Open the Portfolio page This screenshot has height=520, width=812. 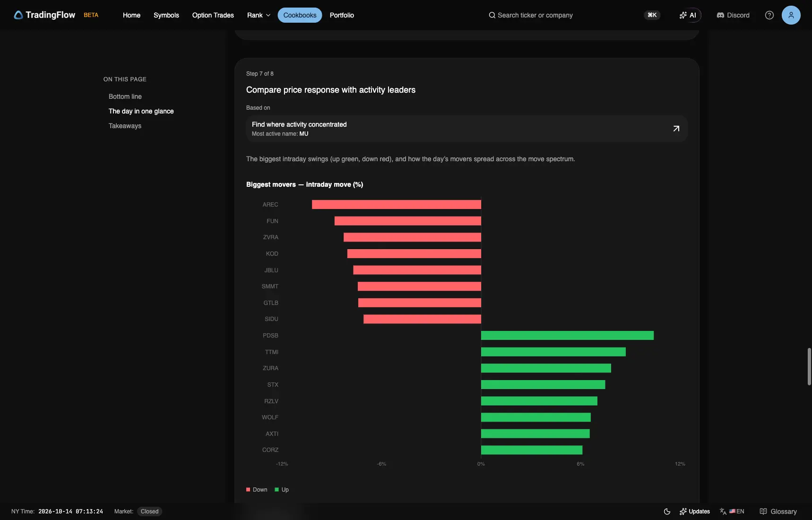click(342, 15)
